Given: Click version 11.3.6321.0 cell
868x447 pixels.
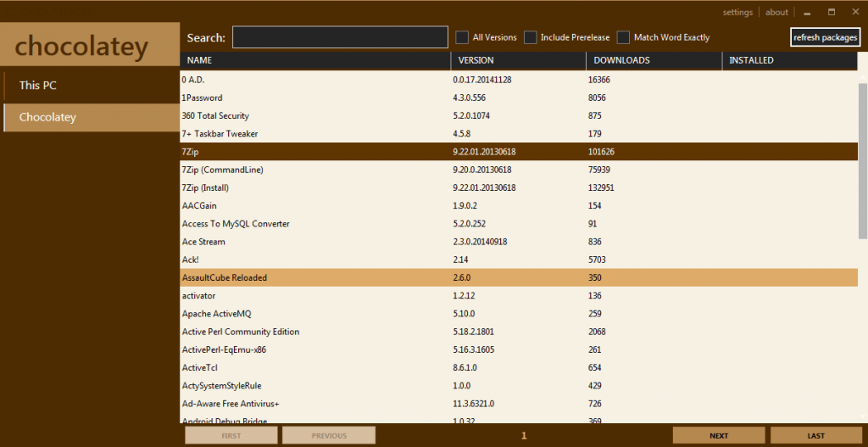Looking at the screenshot, I should (473, 404).
